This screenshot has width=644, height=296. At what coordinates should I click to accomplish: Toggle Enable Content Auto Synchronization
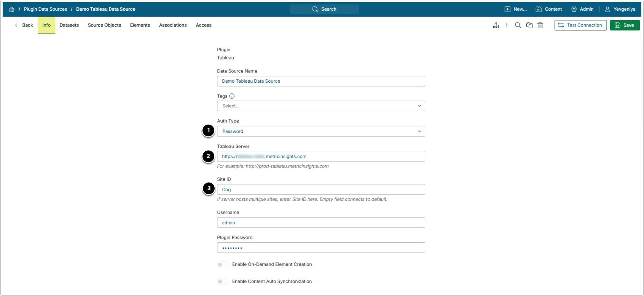[223, 282]
